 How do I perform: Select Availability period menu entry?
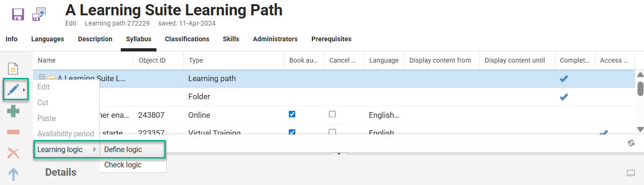click(65, 134)
